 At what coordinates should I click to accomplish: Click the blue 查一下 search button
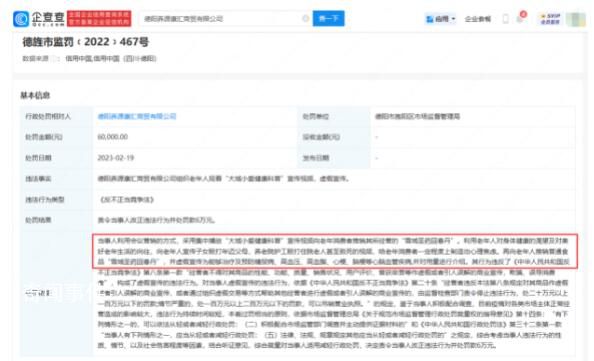pyautogui.click(x=328, y=19)
